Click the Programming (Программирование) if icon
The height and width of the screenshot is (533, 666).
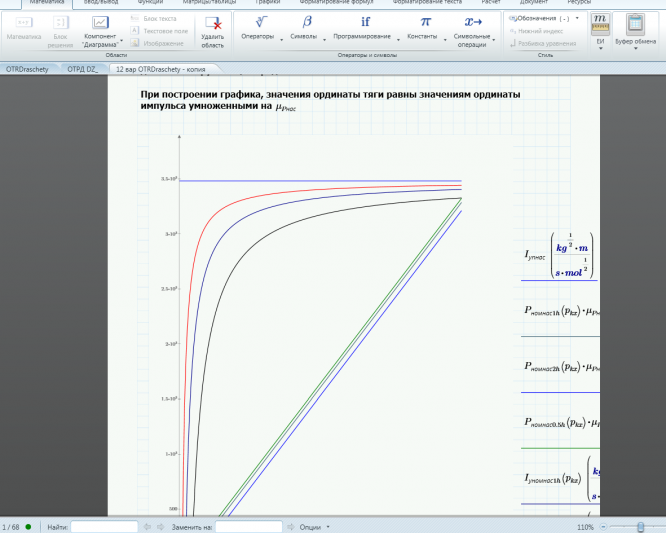(365, 21)
